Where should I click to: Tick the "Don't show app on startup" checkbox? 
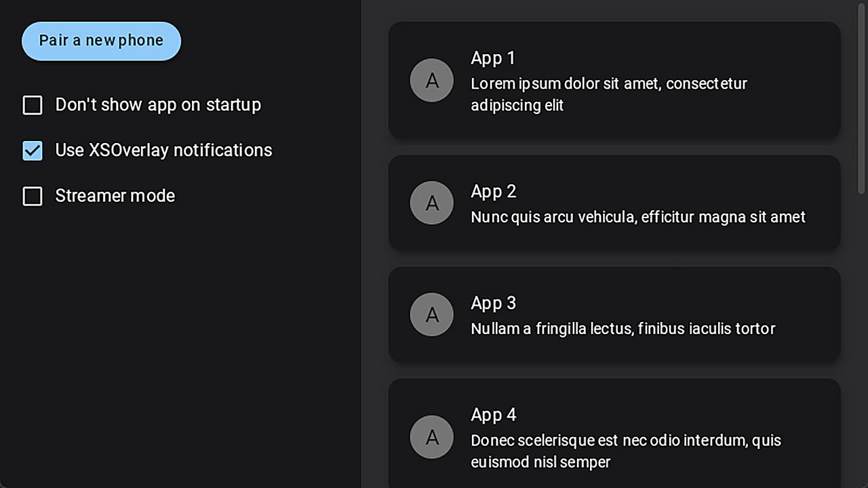click(33, 105)
